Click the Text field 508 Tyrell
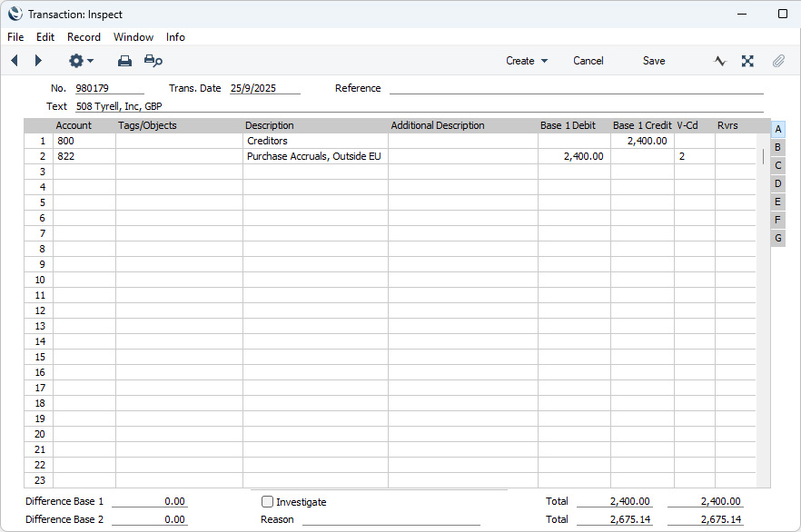 [x=420, y=106]
